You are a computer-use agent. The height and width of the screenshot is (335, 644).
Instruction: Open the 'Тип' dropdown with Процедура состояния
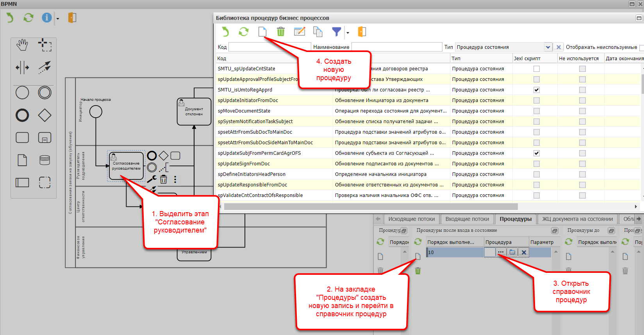click(548, 47)
